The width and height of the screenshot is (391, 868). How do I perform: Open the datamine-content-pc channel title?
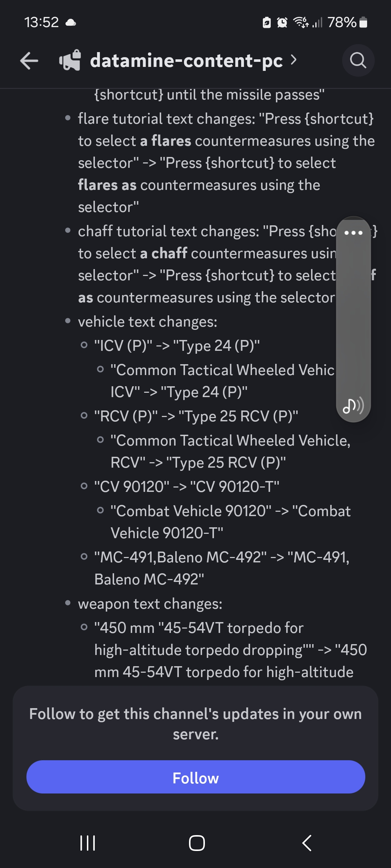tap(186, 60)
